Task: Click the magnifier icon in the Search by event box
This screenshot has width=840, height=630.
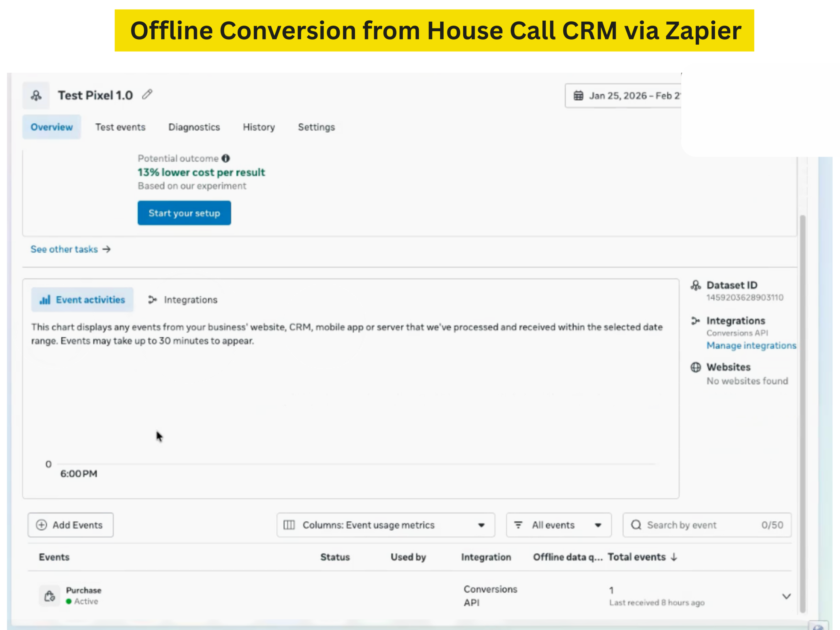Action: click(636, 525)
